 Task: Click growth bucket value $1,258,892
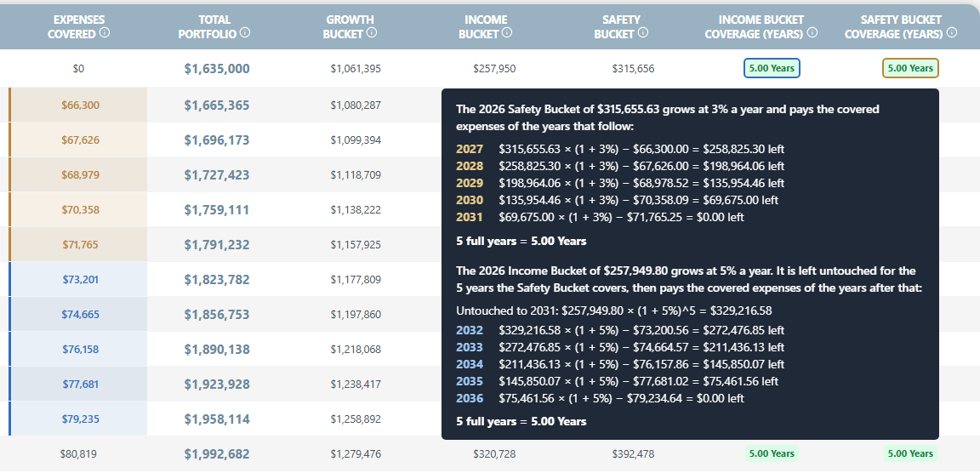(x=356, y=419)
